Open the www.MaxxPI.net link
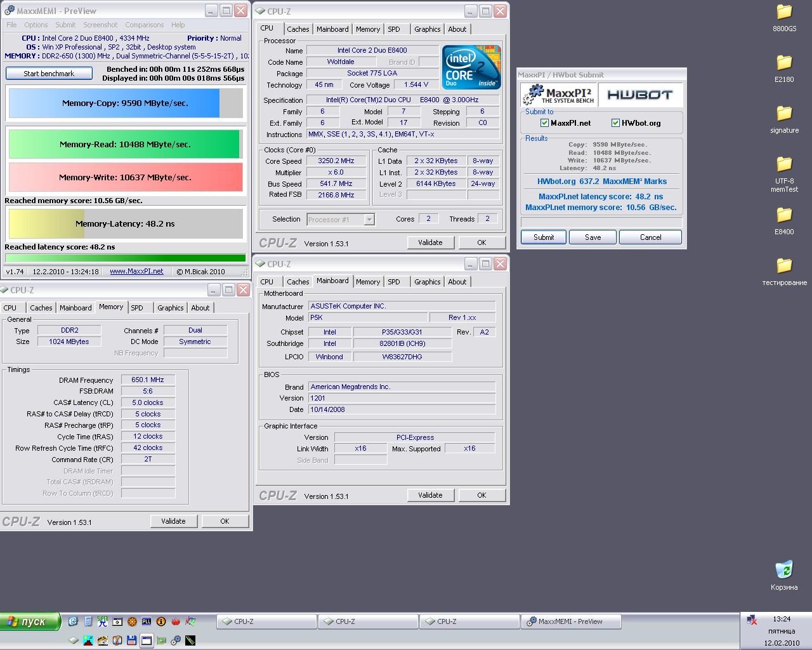Screen dimensions: 812x650 (x=136, y=271)
